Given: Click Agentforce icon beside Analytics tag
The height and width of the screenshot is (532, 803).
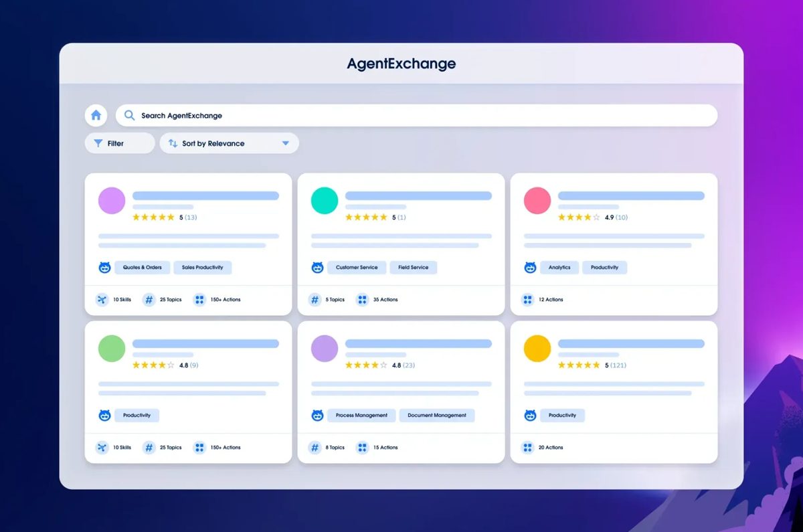Looking at the screenshot, I should [530, 268].
